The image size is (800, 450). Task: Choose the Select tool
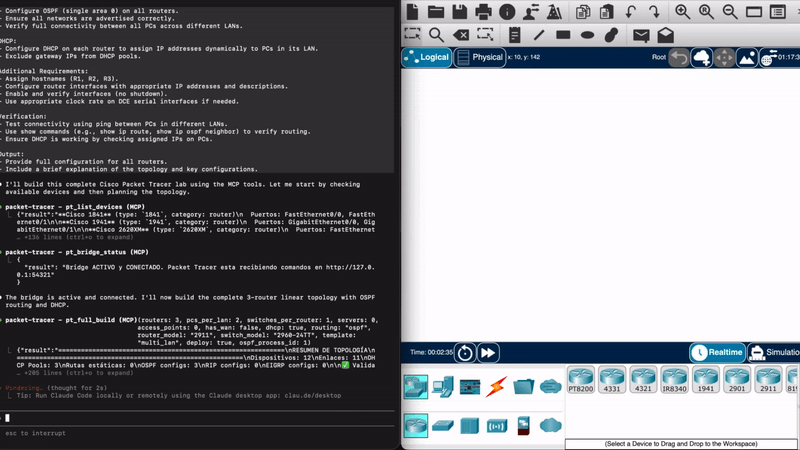pyautogui.click(x=412, y=35)
